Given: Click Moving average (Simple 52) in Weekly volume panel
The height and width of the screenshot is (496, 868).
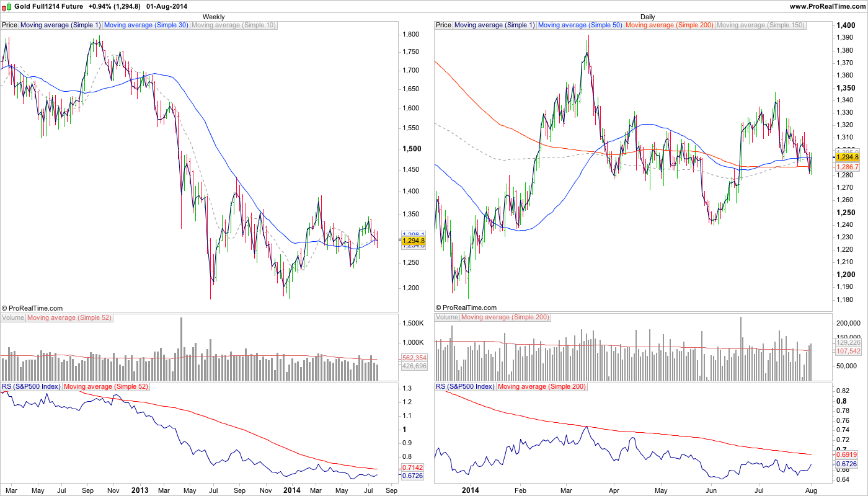Looking at the screenshot, I should coord(70,317).
